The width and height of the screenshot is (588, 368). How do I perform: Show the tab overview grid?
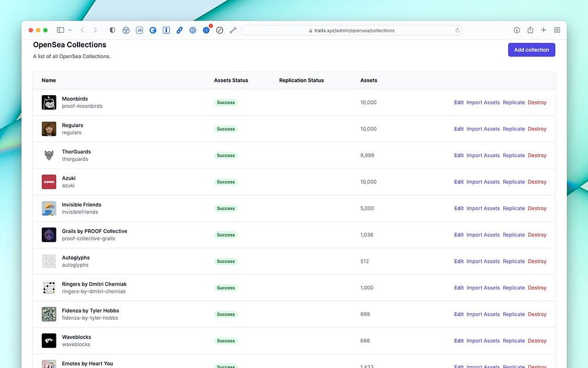pos(557,30)
